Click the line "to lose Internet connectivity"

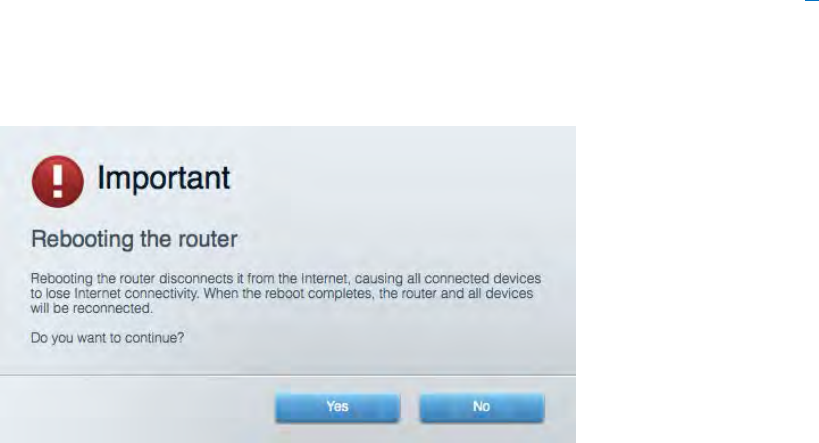[x=282, y=294]
